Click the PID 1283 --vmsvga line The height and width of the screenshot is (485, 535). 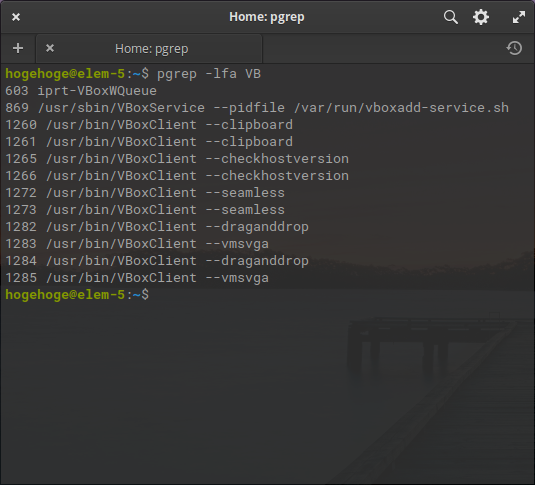[137, 244]
